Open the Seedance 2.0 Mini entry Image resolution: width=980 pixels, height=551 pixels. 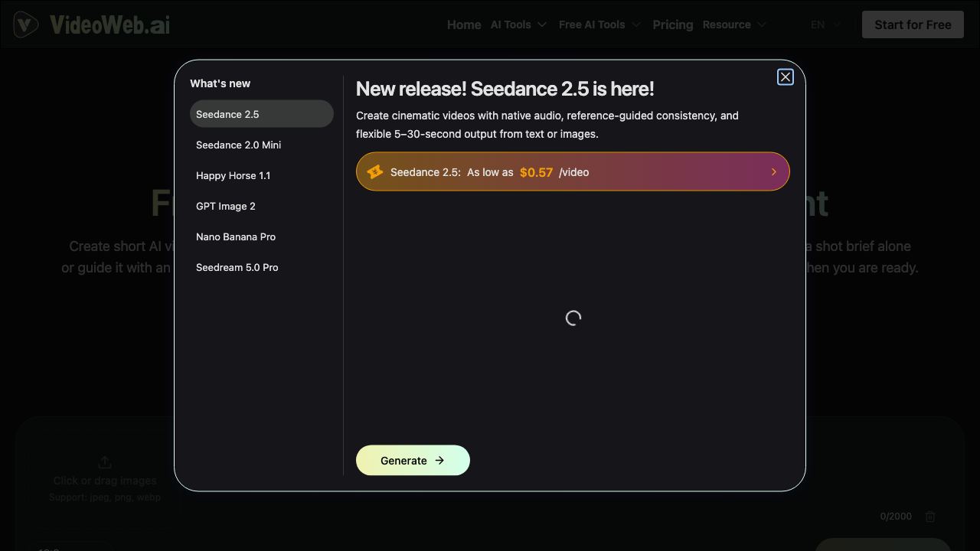pyautogui.click(x=262, y=145)
